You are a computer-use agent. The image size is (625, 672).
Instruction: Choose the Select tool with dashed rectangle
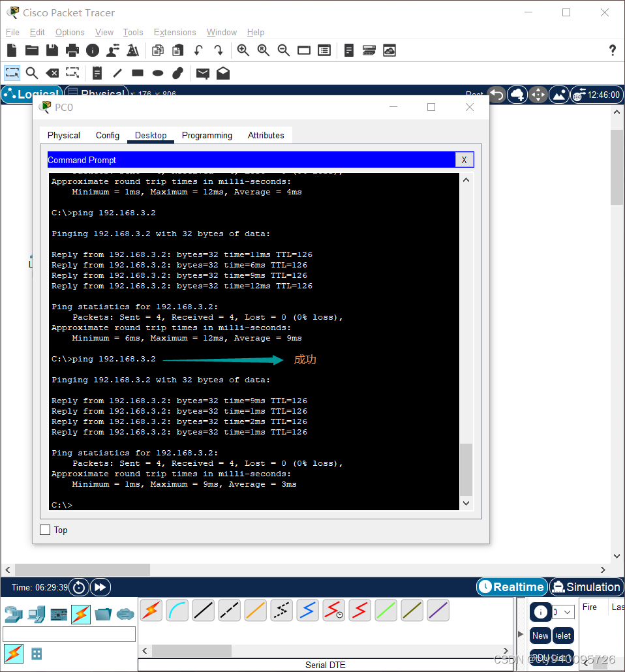[12, 73]
